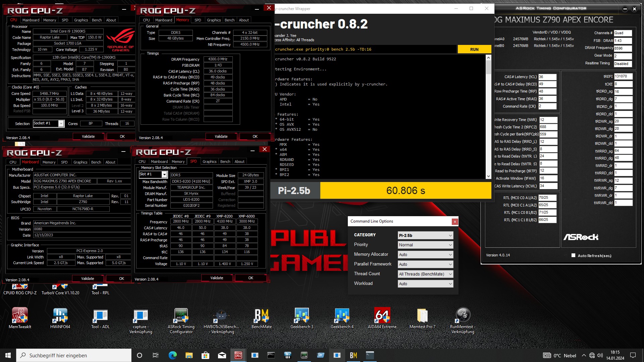Viewport: 644px width, 362px height.
Task: Toggle the Auto Refresh(sec) checkbox
Action: pos(573,255)
